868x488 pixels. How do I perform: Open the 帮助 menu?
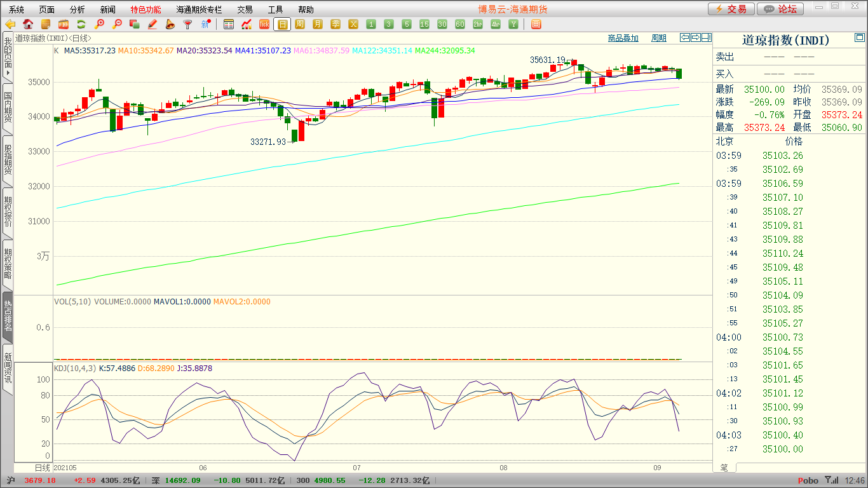tap(306, 10)
